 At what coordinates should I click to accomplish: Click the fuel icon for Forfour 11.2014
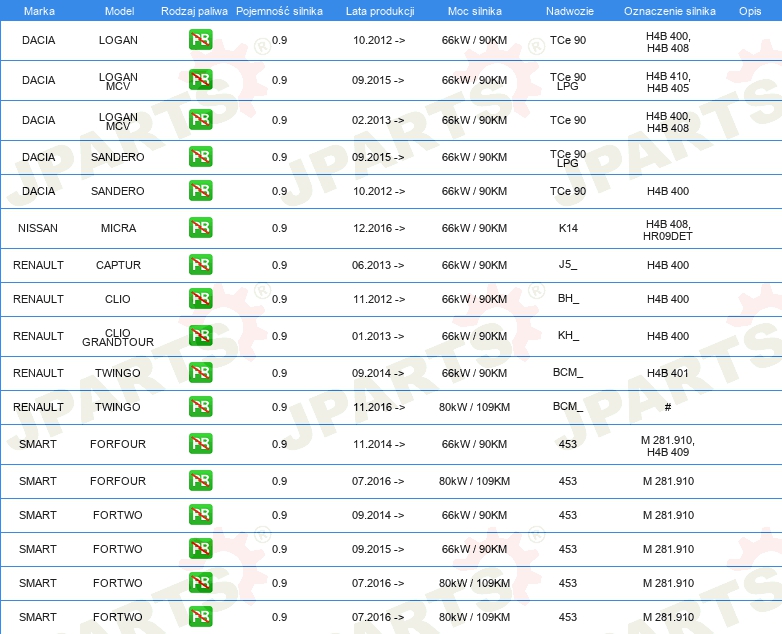(x=200, y=443)
